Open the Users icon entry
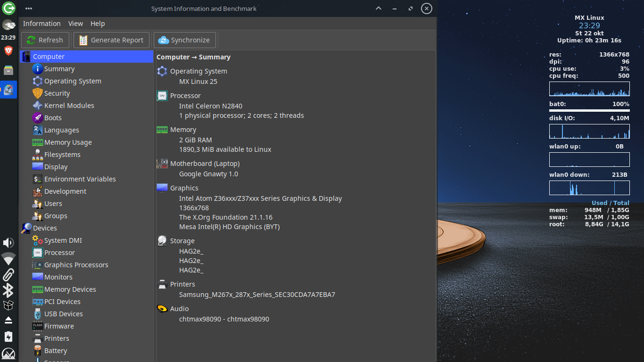This screenshot has height=362, width=644. tap(37, 204)
